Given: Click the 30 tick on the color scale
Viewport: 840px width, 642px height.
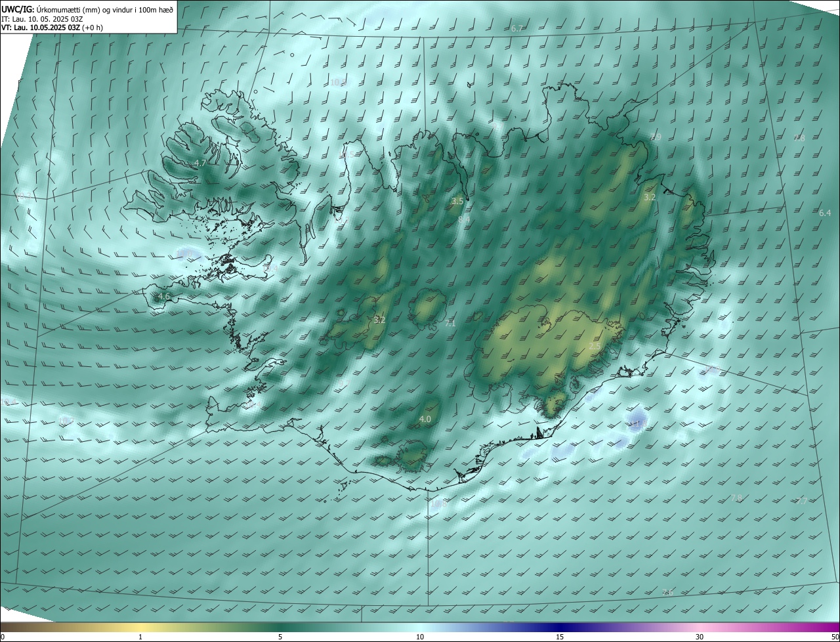Looking at the screenshot, I should click(x=700, y=637).
